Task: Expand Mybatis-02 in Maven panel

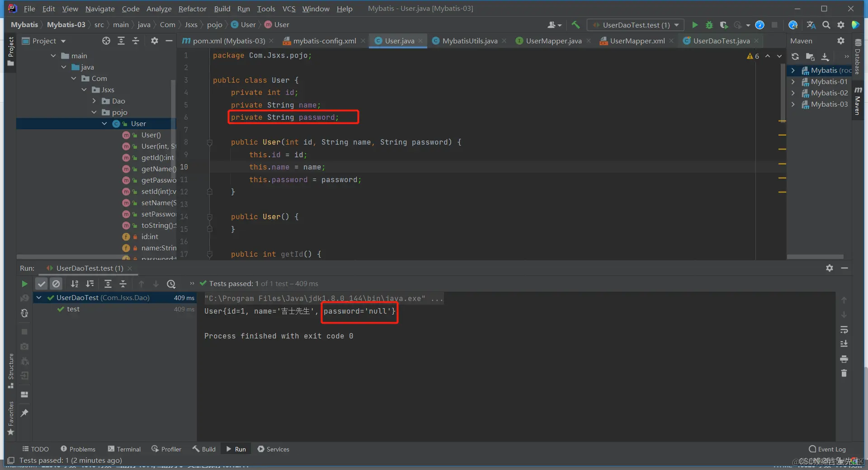Action: tap(793, 93)
